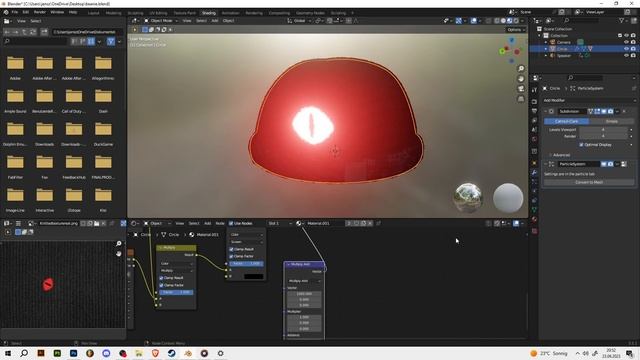Open the Downloads folder in file browser
640x360 pixels.
(44, 133)
